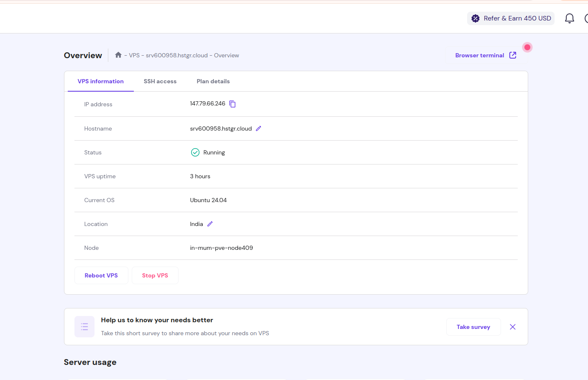Image resolution: width=588 pixels, height=380 pixels.
Task: Dismiss the survey banner with X
Action: pos(512,327)
